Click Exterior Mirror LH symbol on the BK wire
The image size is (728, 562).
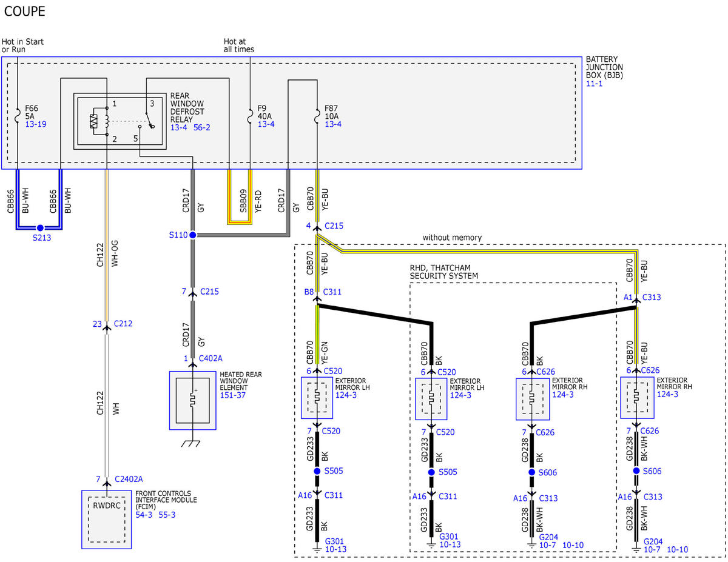[x=431, y=399]
